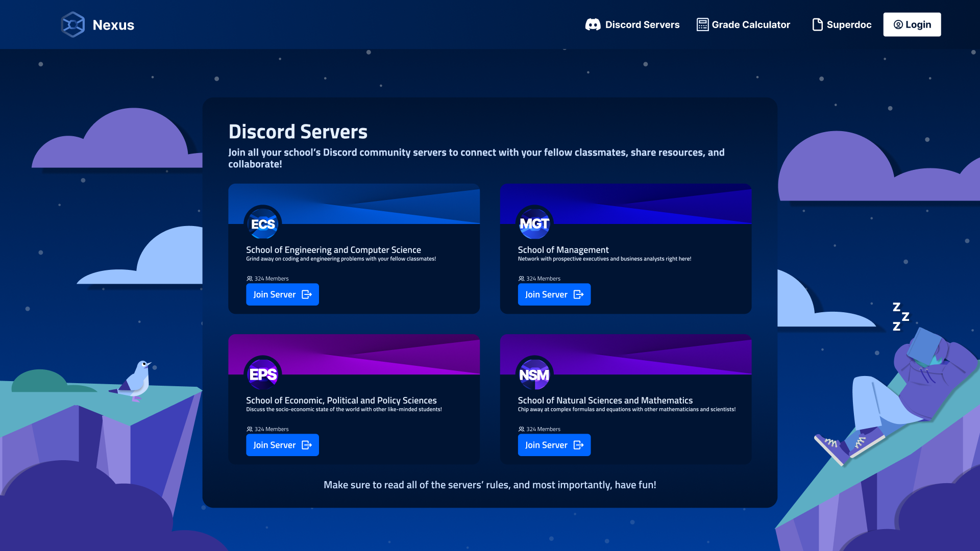980x551 pixels.
Task: Click the Discord logo icon in navbar
Action: click(x=593, y=24)
